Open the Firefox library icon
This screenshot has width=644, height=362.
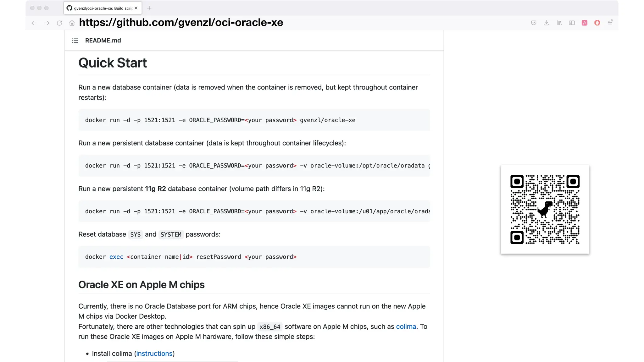[559, 23]
